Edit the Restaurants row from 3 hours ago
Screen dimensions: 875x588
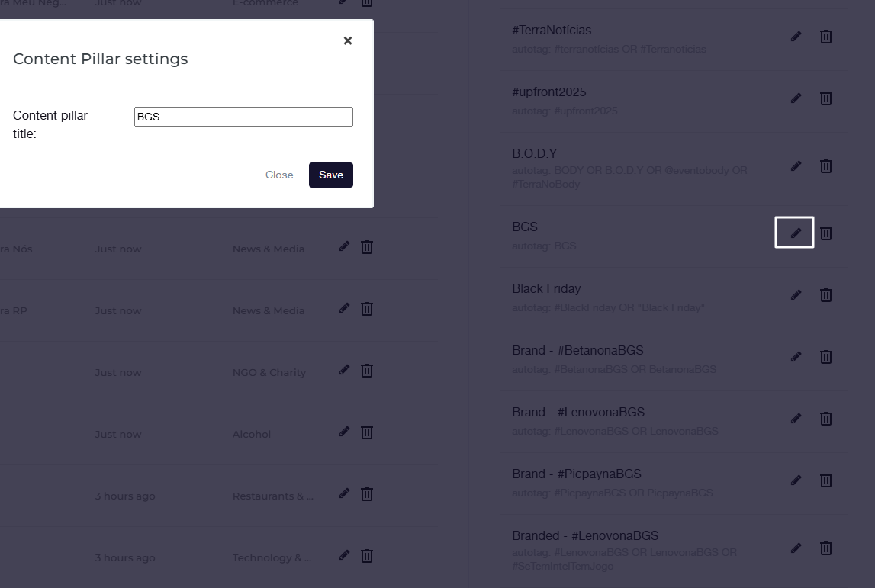click(344, 493)
